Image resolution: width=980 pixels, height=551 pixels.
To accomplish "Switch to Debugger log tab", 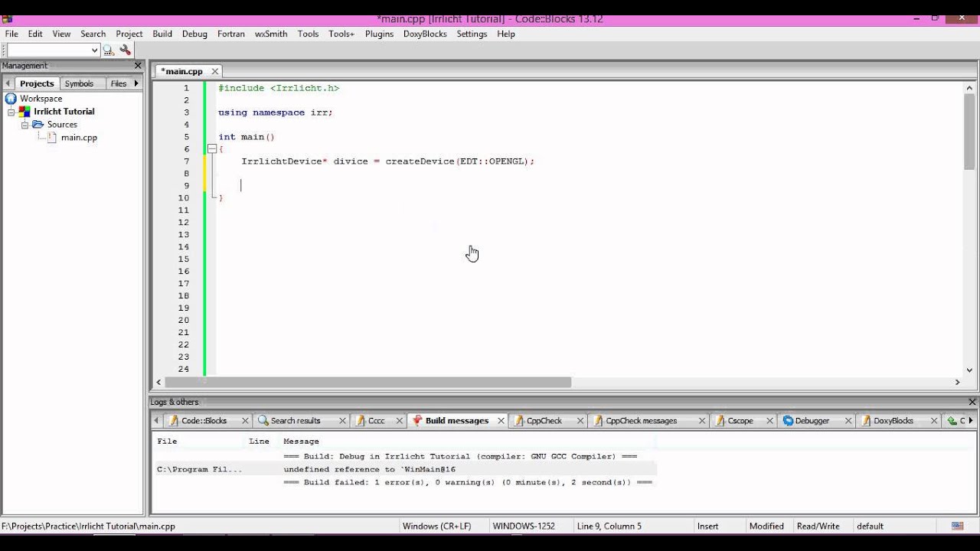I will 812,421.
